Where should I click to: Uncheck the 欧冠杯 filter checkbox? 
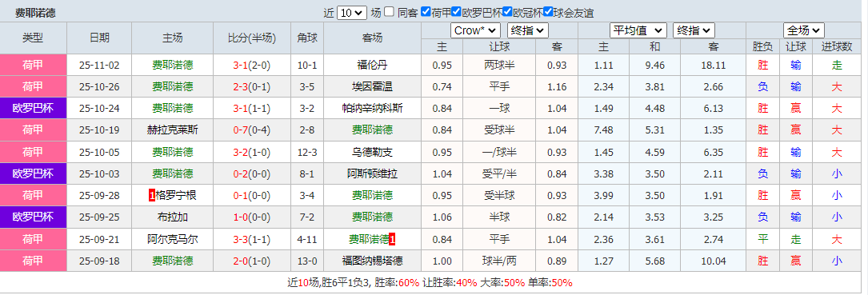[x=507, y=12]
